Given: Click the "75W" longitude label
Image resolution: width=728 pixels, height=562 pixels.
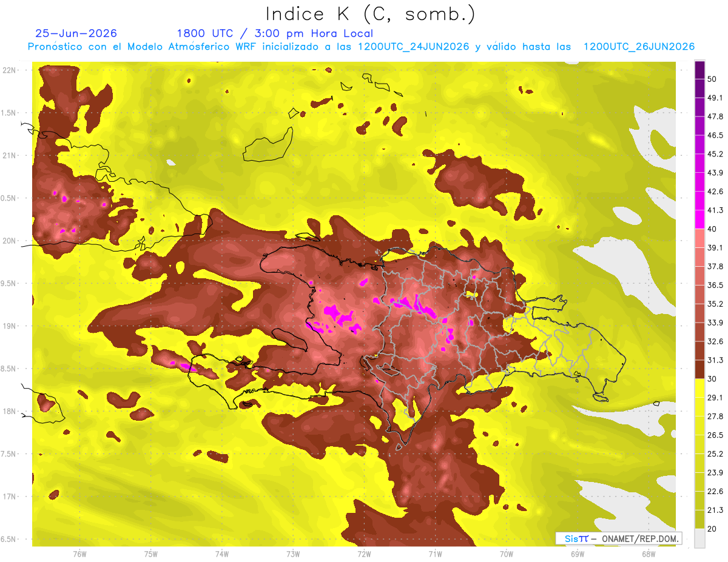Looking at the screenshot, I should point(151,554).
